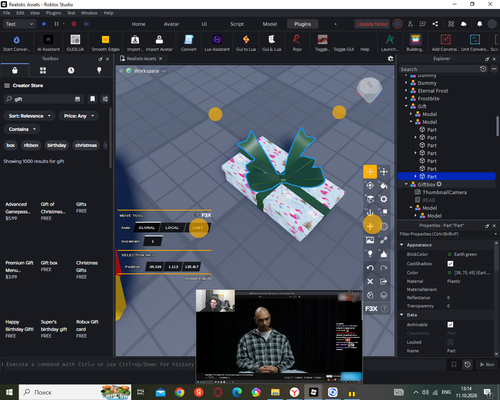Collapse the Data properties section
Image resolution: width=500 pixels, height=400 pixels.
pyautogui.click(x=402, y=315)
